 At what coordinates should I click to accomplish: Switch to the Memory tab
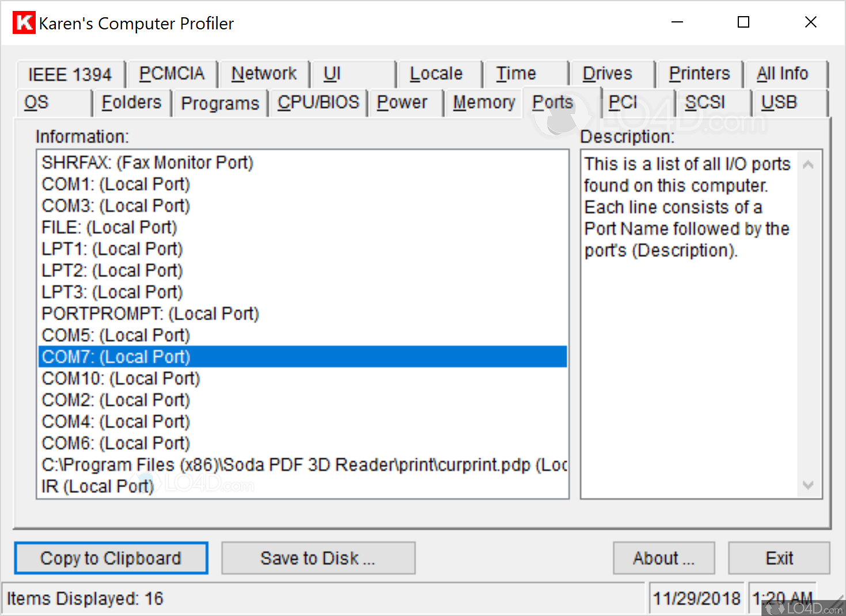(x=484, y=102)
